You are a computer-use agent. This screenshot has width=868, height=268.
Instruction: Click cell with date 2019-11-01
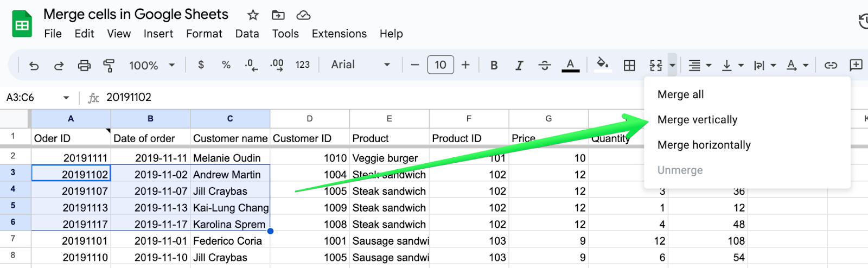151,241
